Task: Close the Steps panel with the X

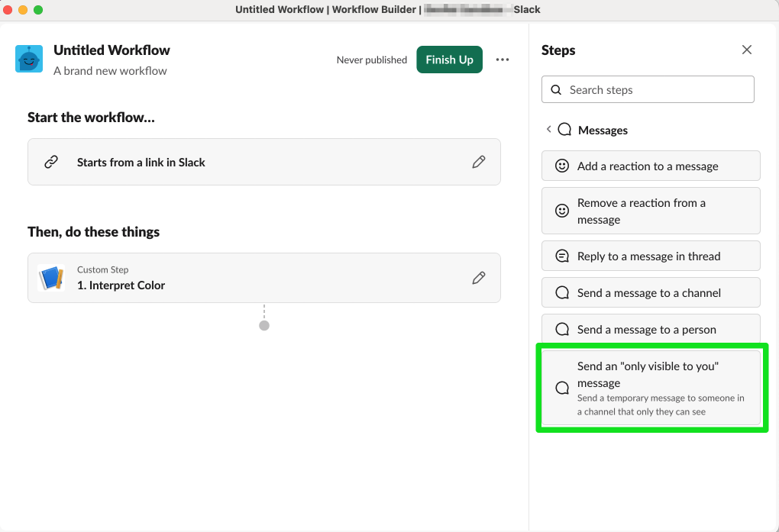Action: (746, 50)
